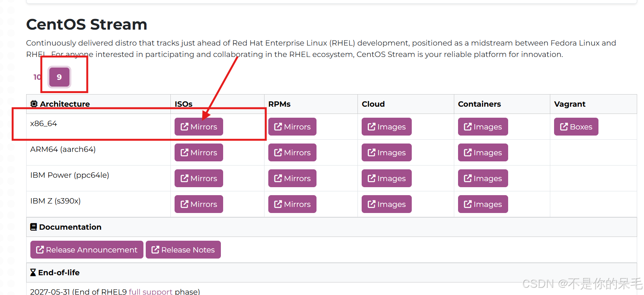Open x86_64 Containers Images
The width and height of the screenshot is (644, 295).
click(x=483, y=127)
